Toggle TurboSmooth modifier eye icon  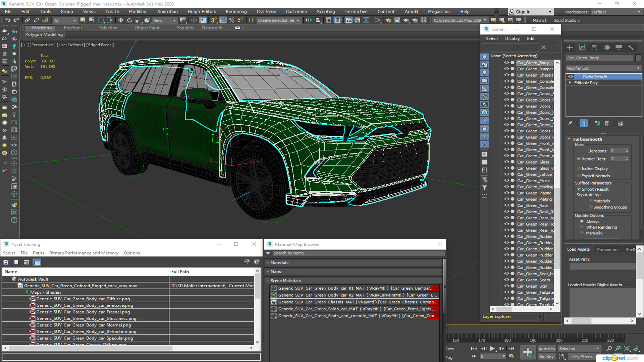pos(571,77)
